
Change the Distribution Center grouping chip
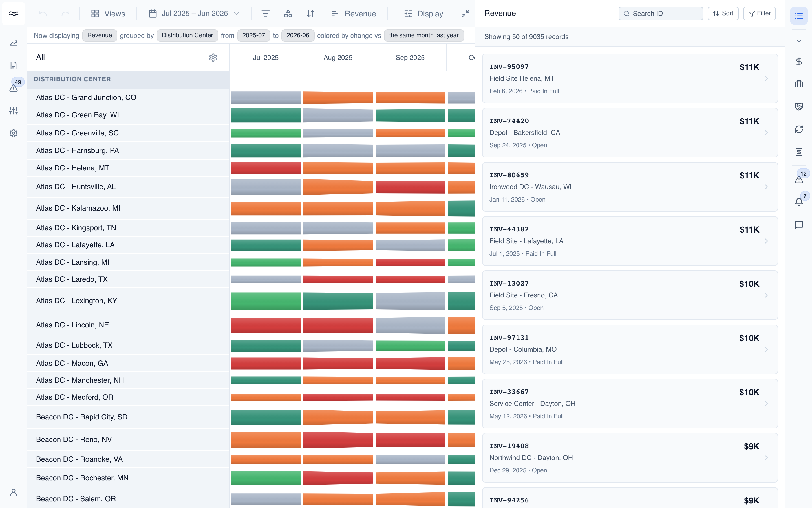coord(187,35)
